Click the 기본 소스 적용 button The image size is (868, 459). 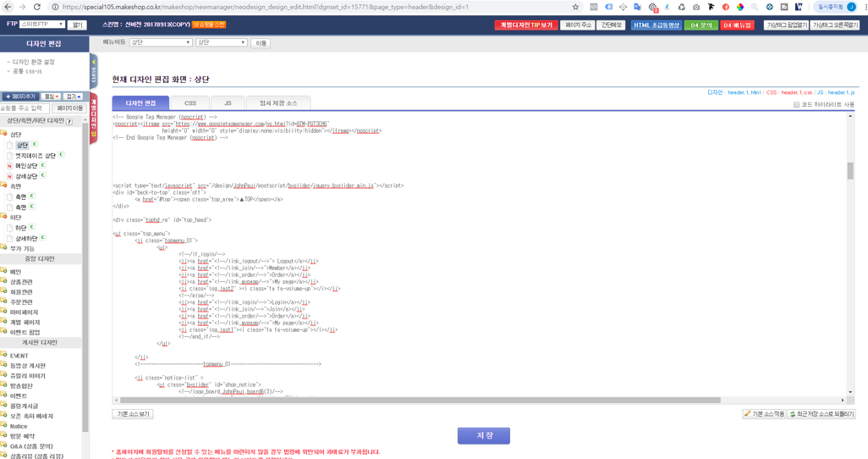pos(764,414)
